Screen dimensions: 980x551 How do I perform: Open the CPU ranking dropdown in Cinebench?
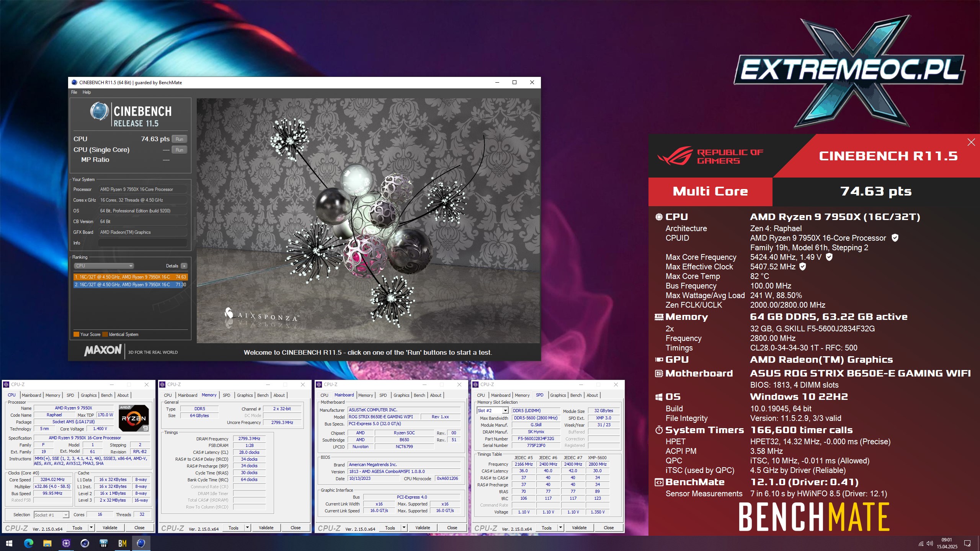pyautogui.click(x=103, y=266)
